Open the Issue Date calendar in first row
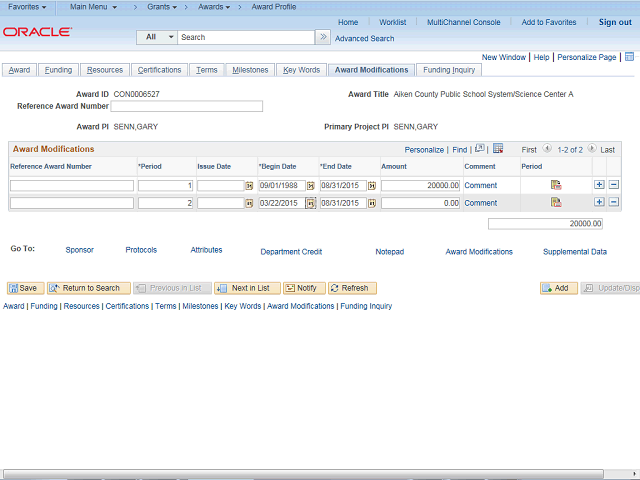This screenshot has height=480, width=640. point(249,186)
